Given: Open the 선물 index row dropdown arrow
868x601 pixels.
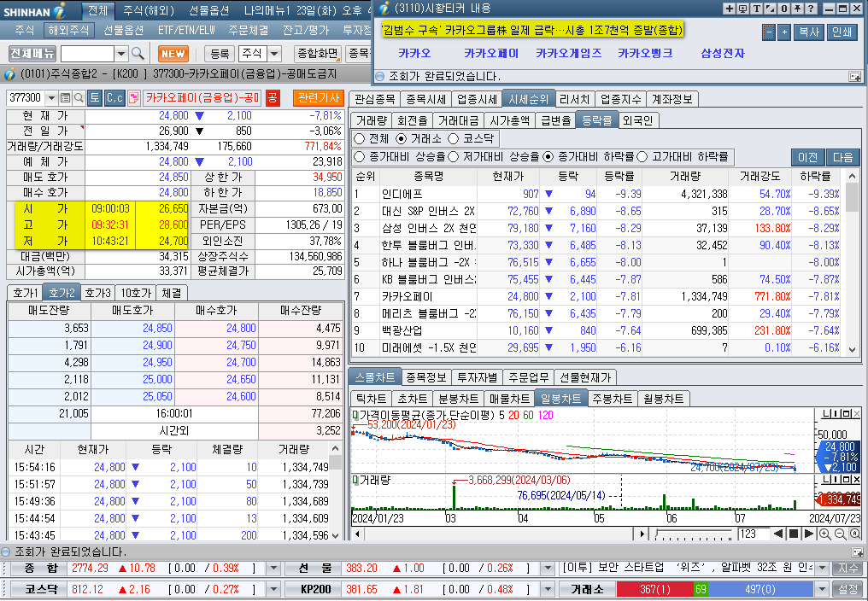Looking at the screenshot, I should coord(547,569).
